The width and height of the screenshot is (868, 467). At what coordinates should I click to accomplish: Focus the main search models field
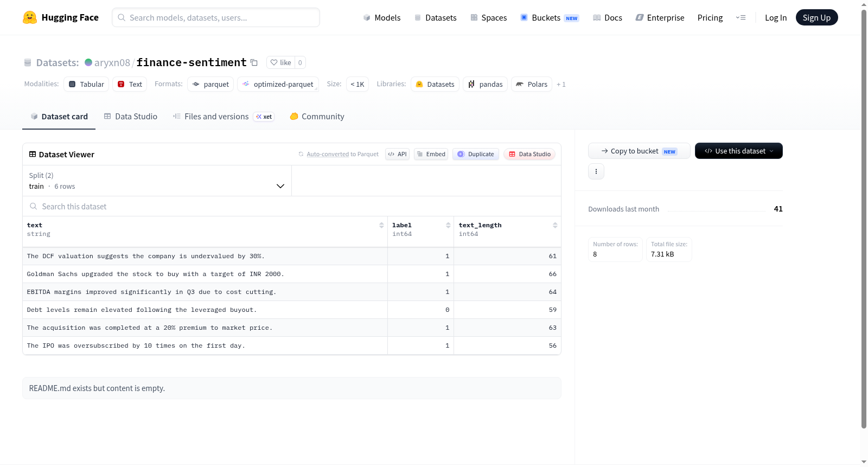coord(216,17)
